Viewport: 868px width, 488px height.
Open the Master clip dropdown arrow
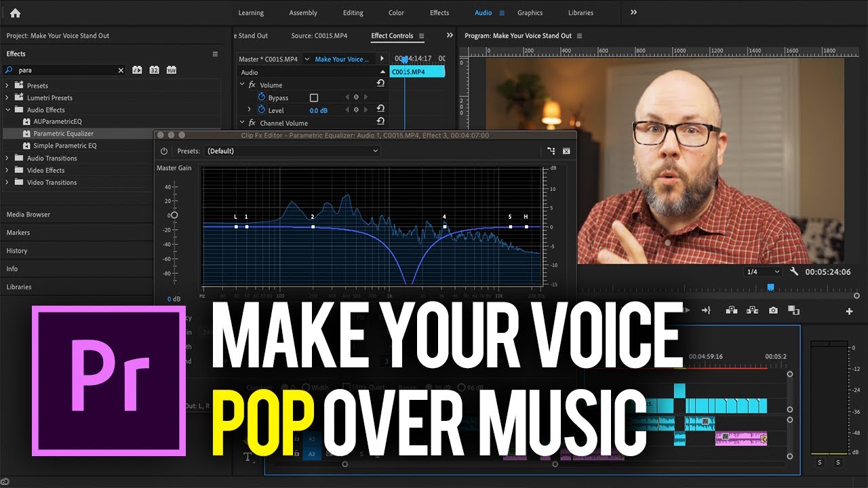[x=307, y=59]
